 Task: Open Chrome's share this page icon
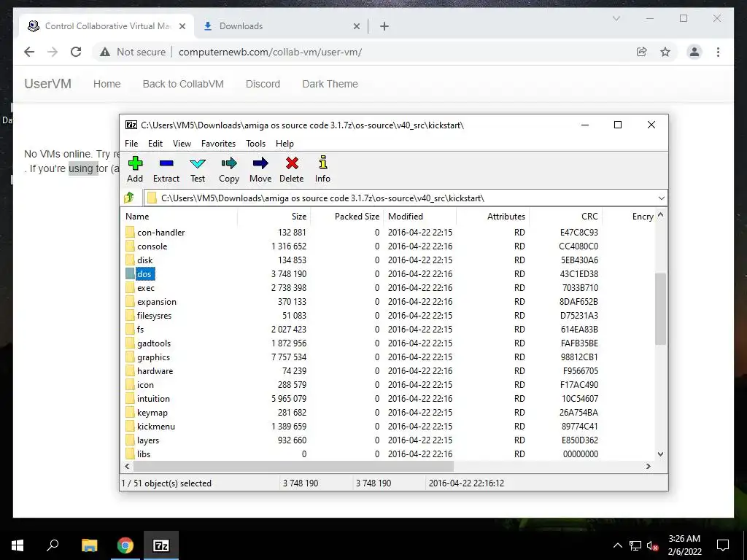point(642,52)
